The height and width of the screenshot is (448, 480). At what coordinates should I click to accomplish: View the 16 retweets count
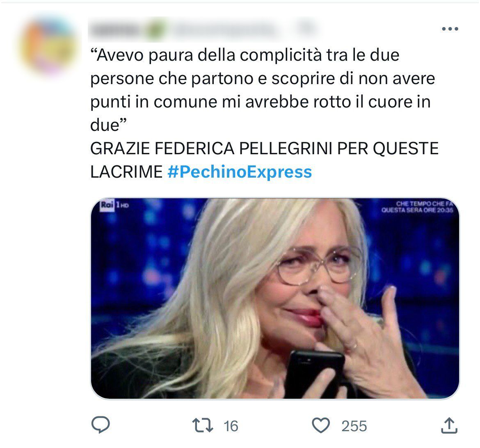coord(231,426)
